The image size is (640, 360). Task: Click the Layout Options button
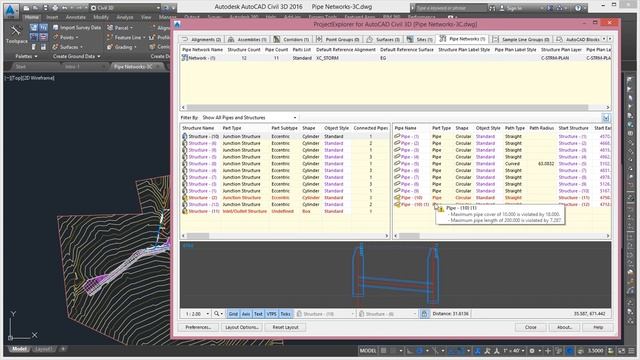pos(242,327)
